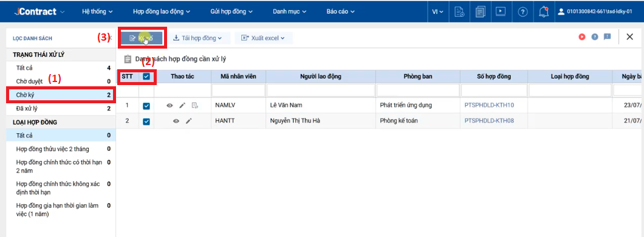644x237 pixels.
Task: Click the Loại hợp đồng column header
Action: (570, 77)
